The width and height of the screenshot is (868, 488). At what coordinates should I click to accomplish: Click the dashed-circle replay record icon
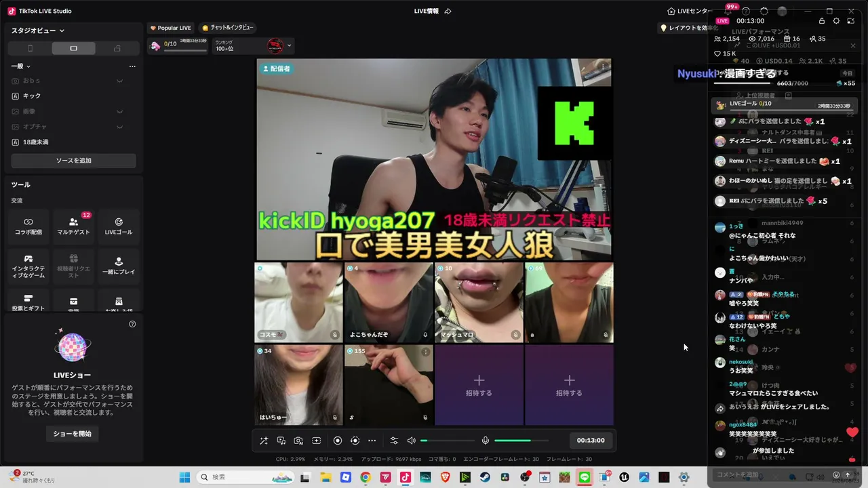(x=355, y=441)
